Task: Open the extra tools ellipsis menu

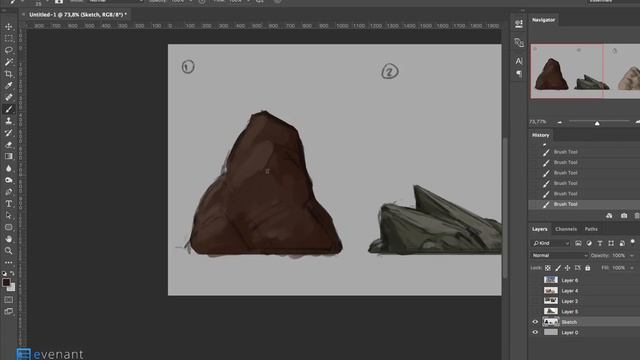Action: [9, 262]
